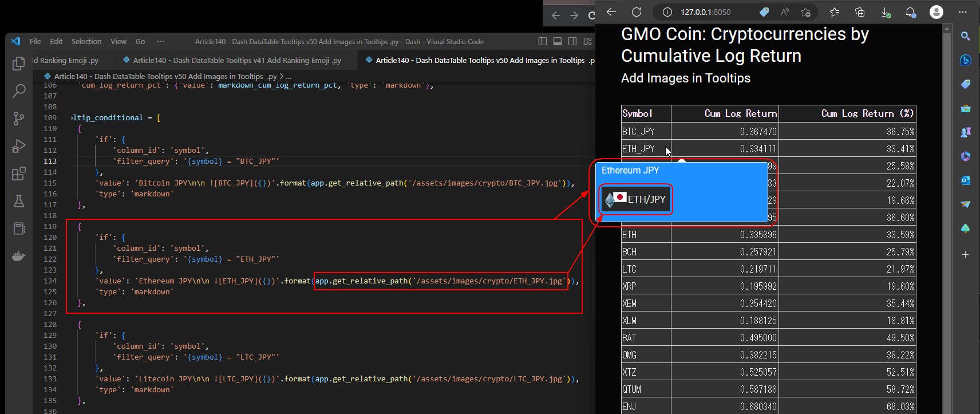Open the Search view in VS Code
Screen dimensions: 980x414
click(19, 90)
